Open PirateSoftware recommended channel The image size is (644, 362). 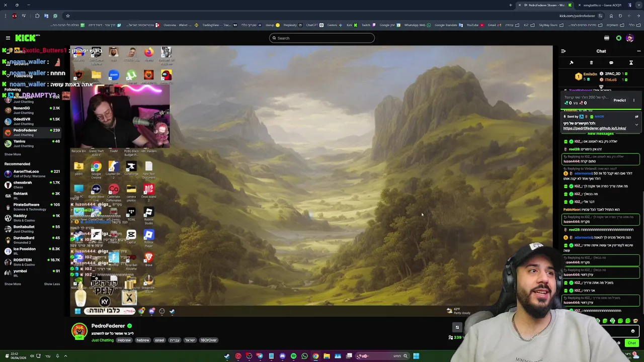click(x=31, y=207)
